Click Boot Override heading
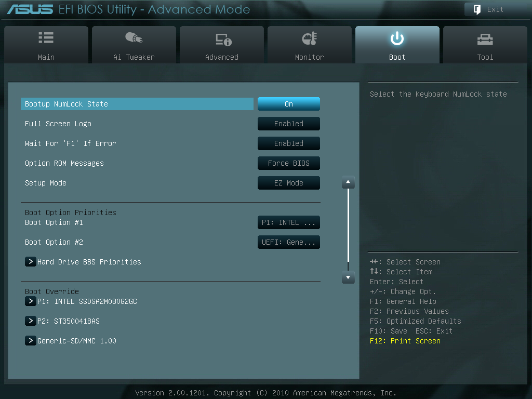Viewport: 532px width, 399px height. (x=52, y=291)
